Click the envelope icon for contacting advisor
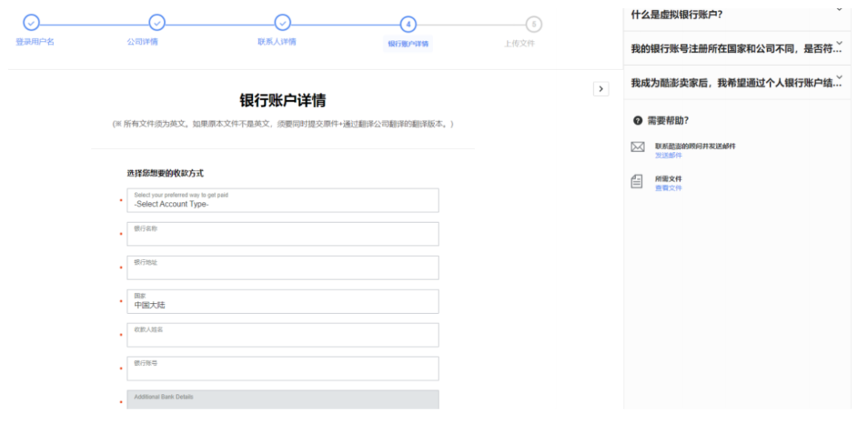The width and height of the screenshot is (868, 444). [x=637, y=147]
